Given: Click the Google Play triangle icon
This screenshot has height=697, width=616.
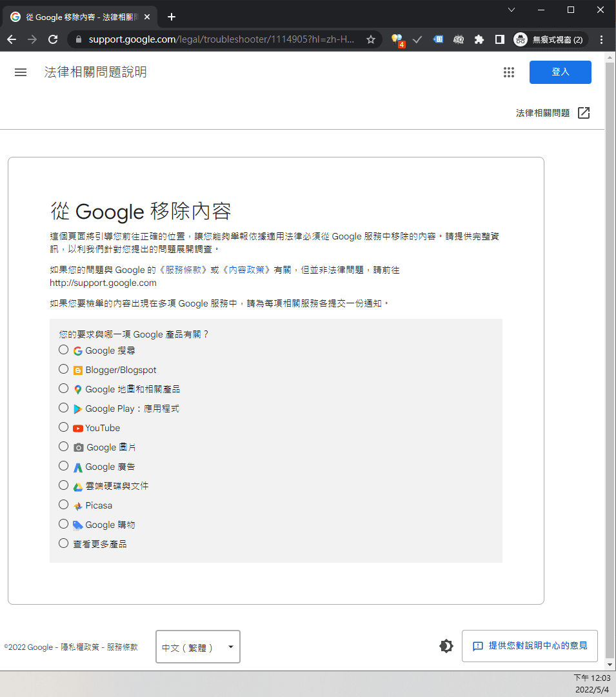Looking at the screenshot, I should click(77, 409).
